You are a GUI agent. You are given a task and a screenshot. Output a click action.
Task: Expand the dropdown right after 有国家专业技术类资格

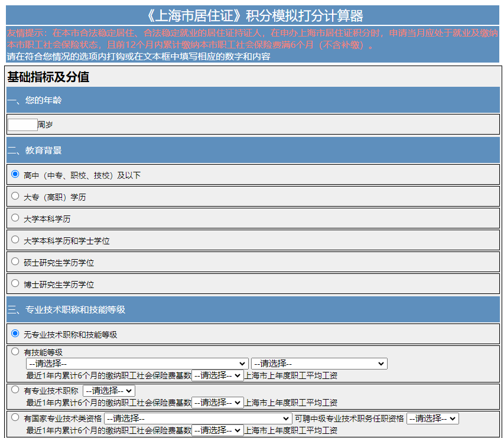[x=198, y=419]
